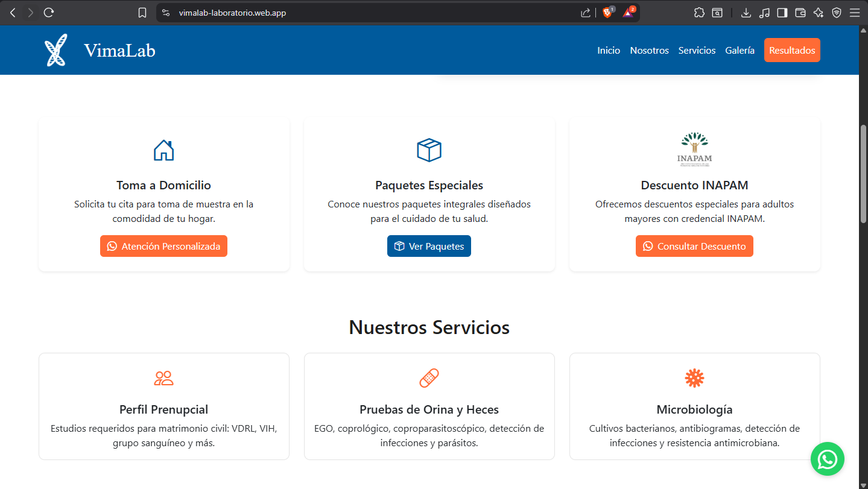The width and height of the screenshot is (868, 489).
Task: Click the INAPAM logo image
Action: pos(694,150)
